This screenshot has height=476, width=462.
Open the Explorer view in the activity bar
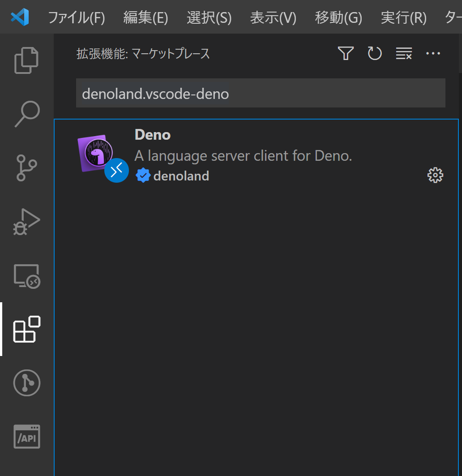click(26, 60)
